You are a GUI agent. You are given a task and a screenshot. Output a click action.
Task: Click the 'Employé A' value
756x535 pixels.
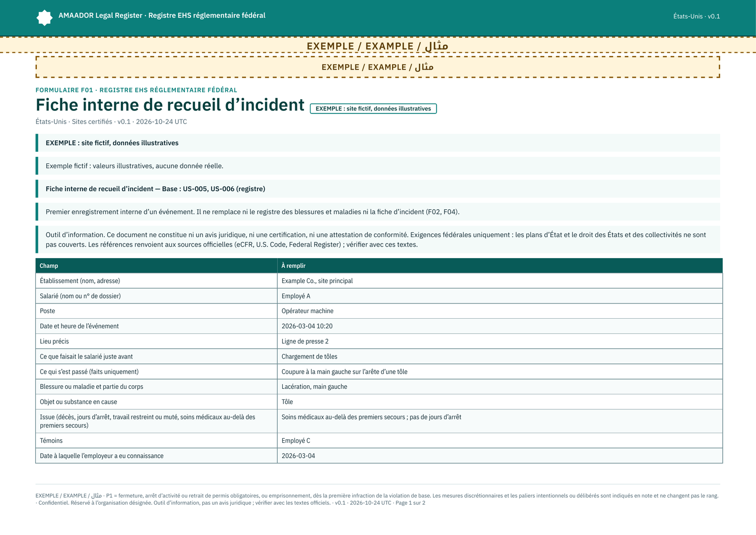(x=500, y=296)
